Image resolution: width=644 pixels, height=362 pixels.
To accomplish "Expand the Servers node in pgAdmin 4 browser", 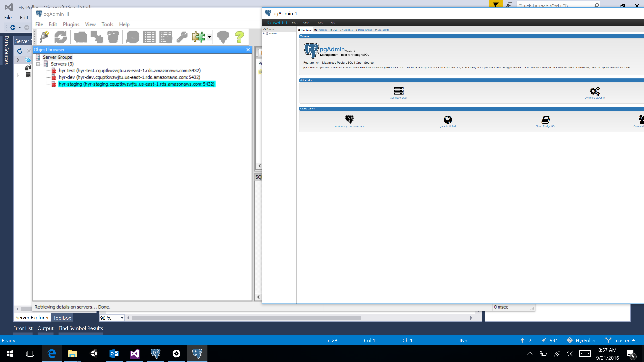I will point(263,34).
